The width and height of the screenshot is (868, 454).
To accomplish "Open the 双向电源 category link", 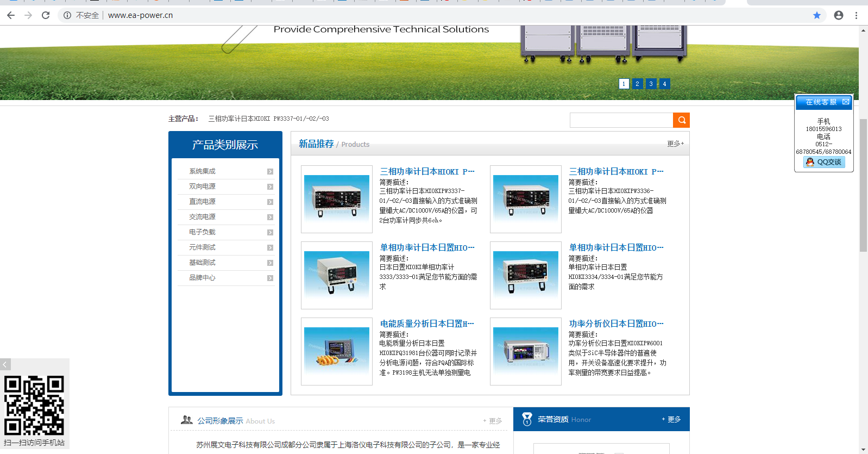I will pyautogui.click(x=202, y=186).
